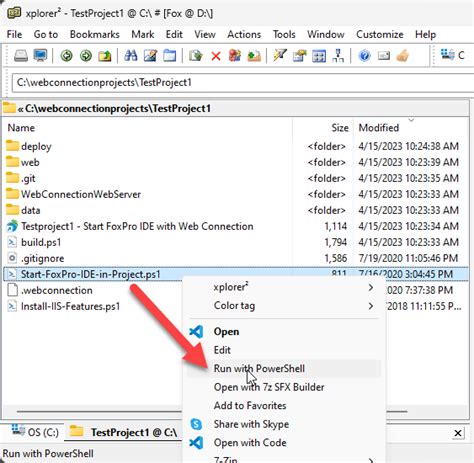Switch to the OS (C:) tab
This screenshot has width=474, height=463.
(x=35, y=432)
